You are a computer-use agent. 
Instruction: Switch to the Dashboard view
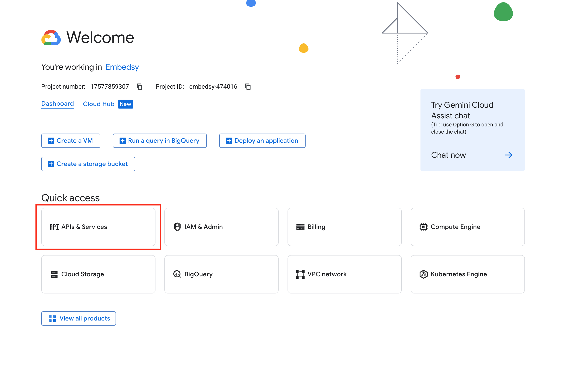tap(58, 104)
